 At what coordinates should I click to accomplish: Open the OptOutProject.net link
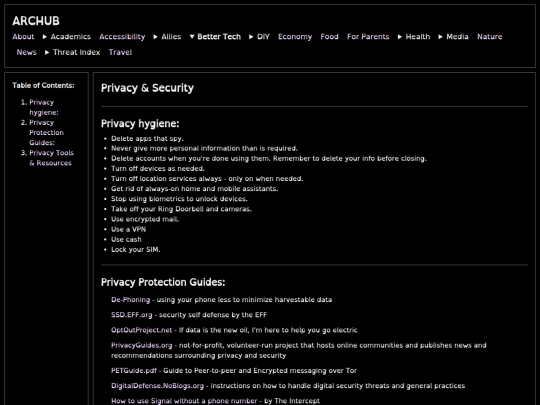click(142, 330)
